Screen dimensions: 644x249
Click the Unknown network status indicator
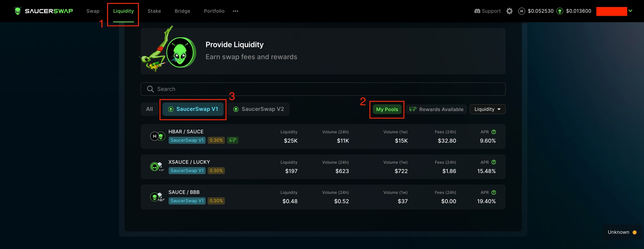point(622,232)
